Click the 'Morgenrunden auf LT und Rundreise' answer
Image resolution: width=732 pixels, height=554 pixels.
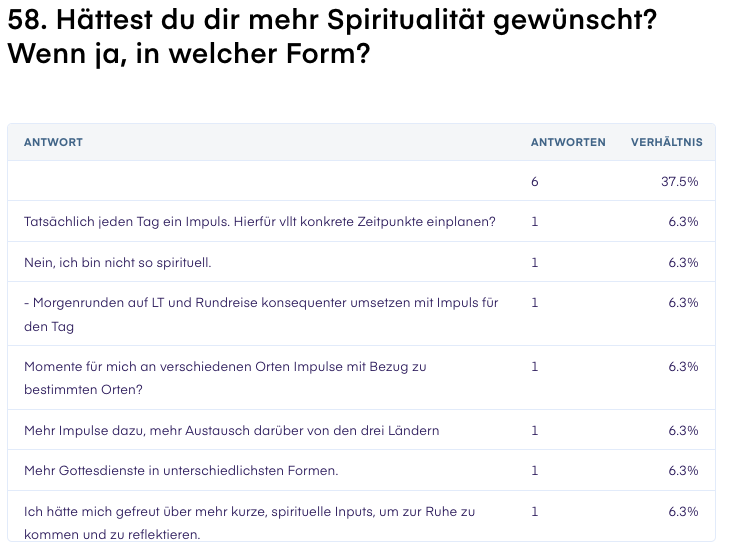click(x=261, y=314)
